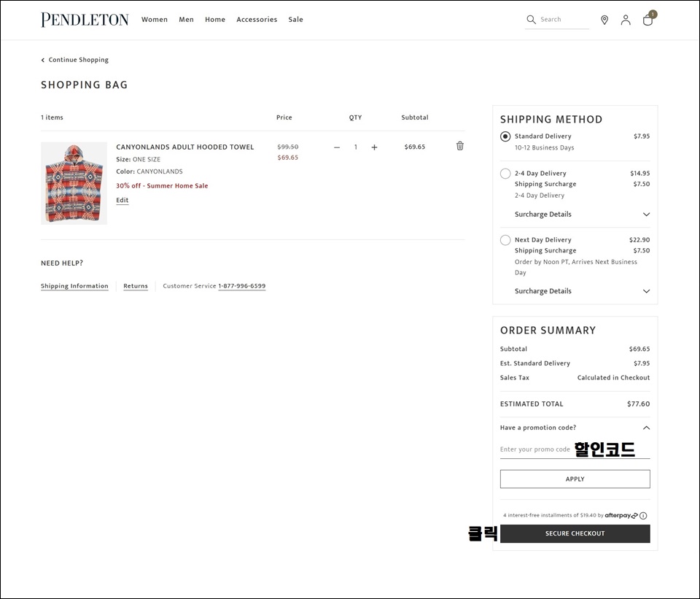Expand Surcharge Details under 2-4 Day Delivery
This screenshot has height=599, width=700.
pyautogui.click(x=582, y=215)
